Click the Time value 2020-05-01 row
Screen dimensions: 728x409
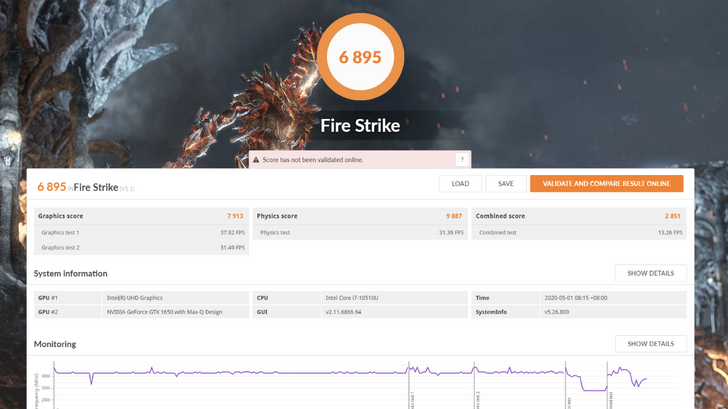(578, 297)
